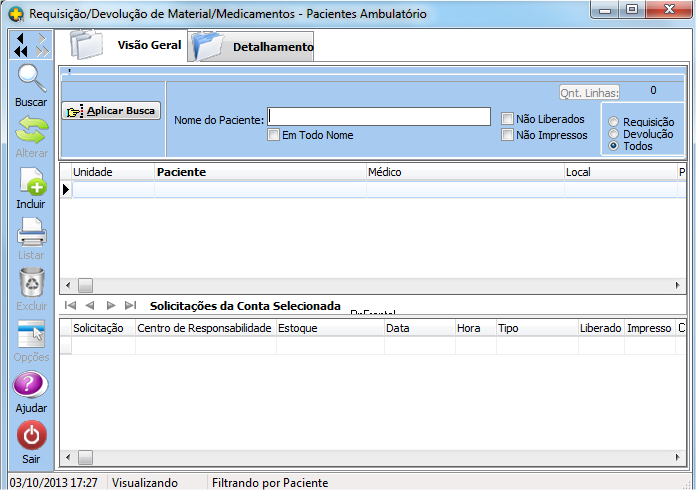Enable the Em Todo Nome checkbox
The width and height of the screenshot is (696, 490).
[274, 135]
